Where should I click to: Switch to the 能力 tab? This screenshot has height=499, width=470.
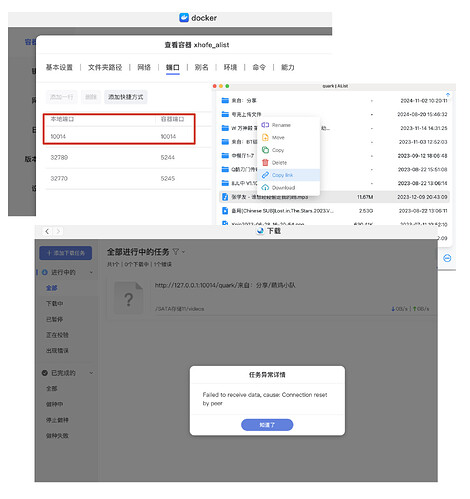287,67
